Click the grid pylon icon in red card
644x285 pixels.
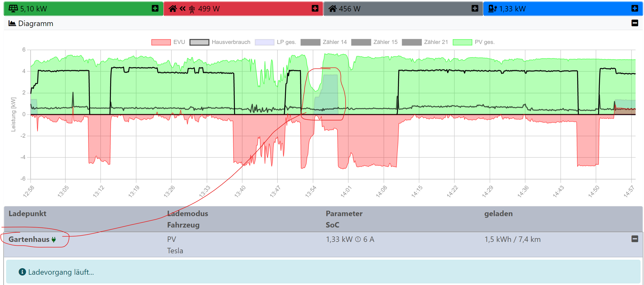(192, 9)
